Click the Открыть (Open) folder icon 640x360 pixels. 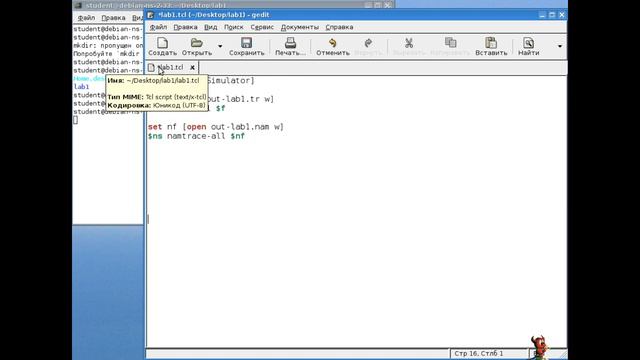pyautogui.click(x=197, y=43)
